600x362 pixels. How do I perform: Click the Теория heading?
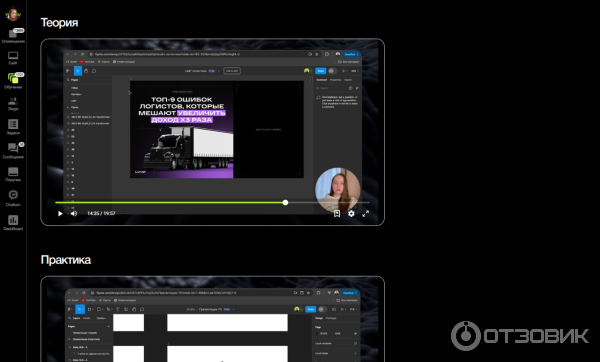(x=59, y=23)
